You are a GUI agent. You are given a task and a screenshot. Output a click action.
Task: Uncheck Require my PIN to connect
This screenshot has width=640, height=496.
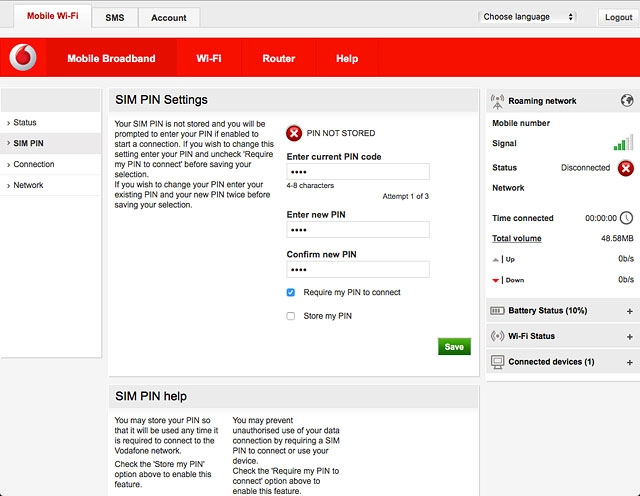[291, 293]
